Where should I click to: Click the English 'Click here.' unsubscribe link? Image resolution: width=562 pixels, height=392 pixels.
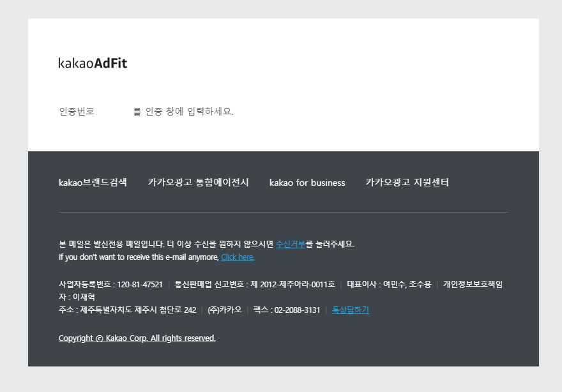click(238, 257)
